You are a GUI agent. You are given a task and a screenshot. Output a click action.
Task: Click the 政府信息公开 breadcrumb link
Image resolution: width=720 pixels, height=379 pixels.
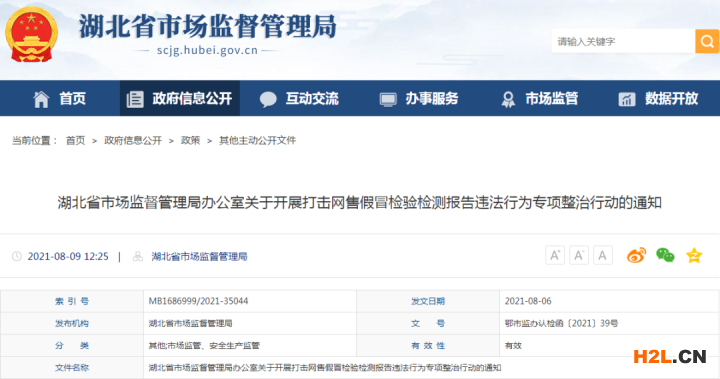pos(133,141)
